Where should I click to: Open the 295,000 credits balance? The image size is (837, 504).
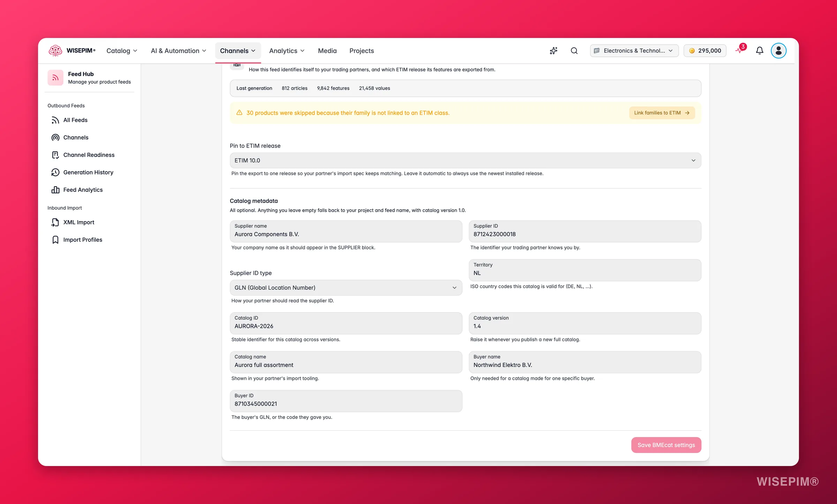coord(705,51)
